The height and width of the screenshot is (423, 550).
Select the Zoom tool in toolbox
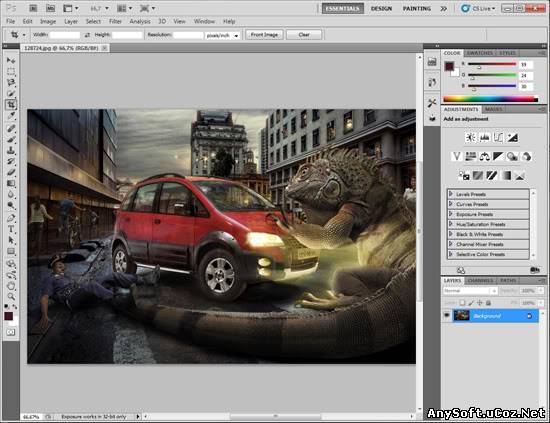tap(11, 296)
